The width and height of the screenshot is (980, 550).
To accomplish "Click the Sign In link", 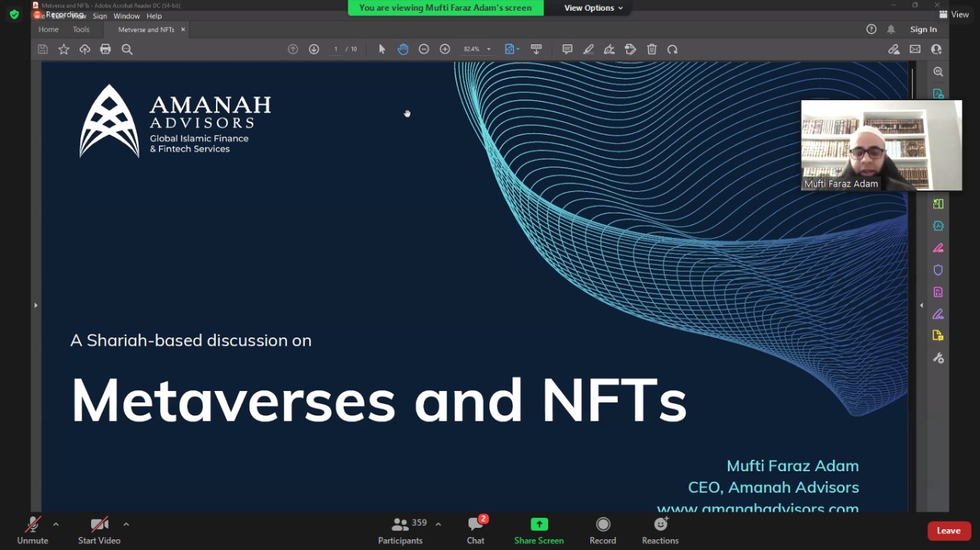I will point(923,29).
